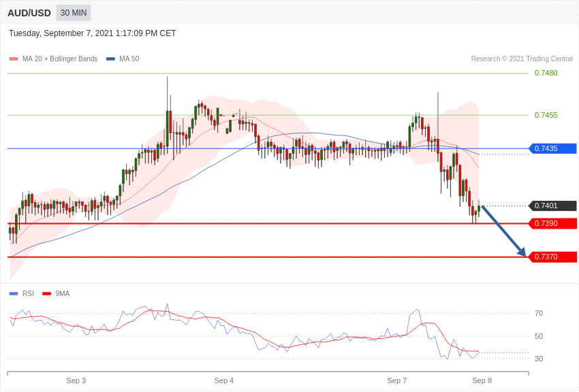Screen dimensions: 579x392
Task: Click the 9MA legend label
Action: (x=63, y=293)
